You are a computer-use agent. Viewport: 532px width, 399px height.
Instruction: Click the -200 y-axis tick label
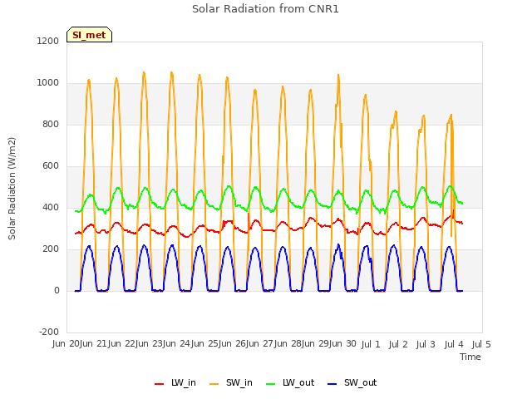[49, 332]
